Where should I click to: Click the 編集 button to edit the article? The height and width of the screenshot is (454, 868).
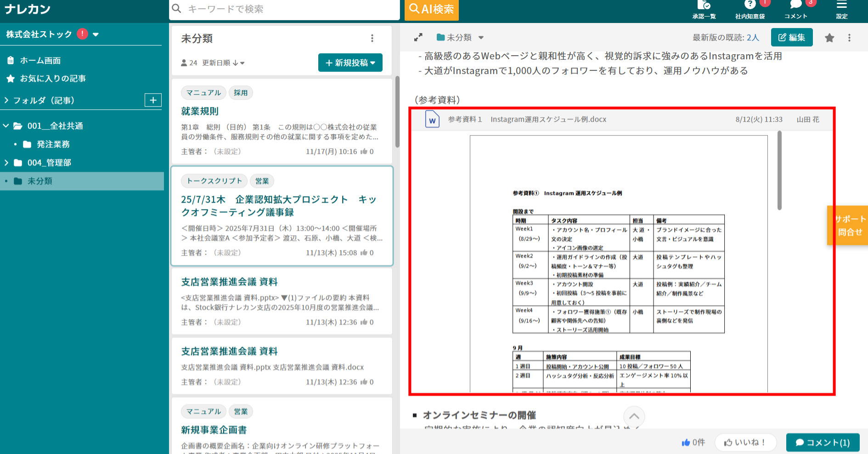click(792, 37)
